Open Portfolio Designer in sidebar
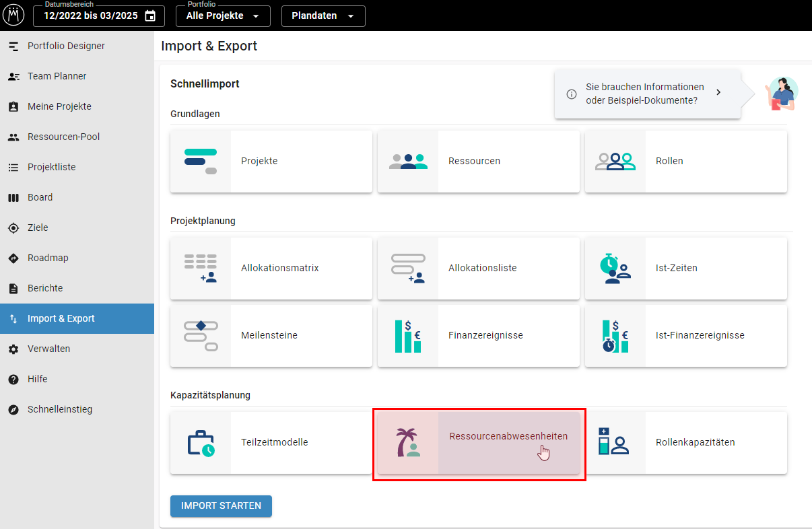 click(x=66, y=46)
